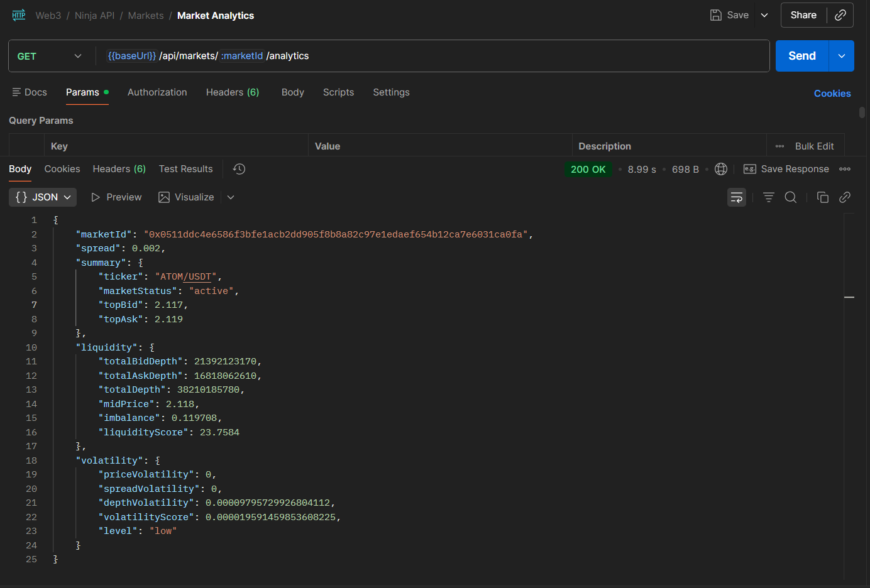Toggle word wrap in response body
This screenshot has width=870, height=588.
736,197
